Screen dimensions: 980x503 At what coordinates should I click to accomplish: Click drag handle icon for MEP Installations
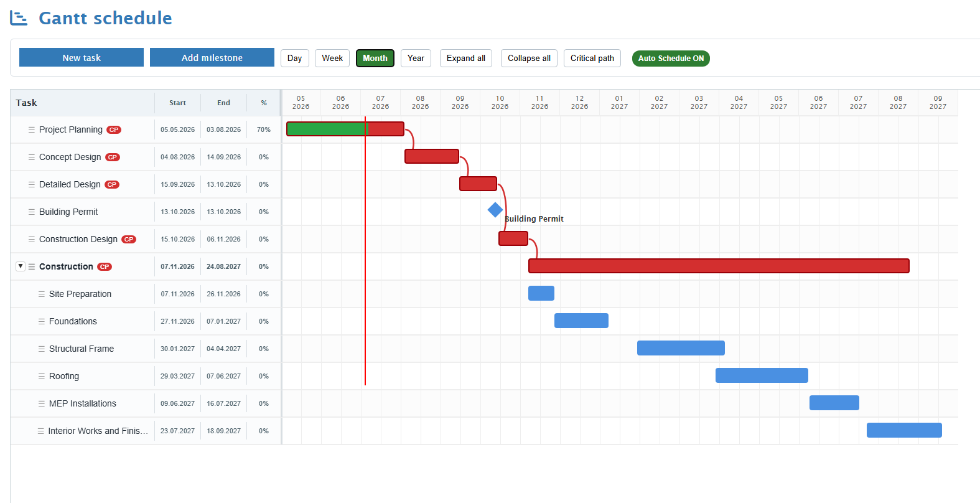coord(42,403)
